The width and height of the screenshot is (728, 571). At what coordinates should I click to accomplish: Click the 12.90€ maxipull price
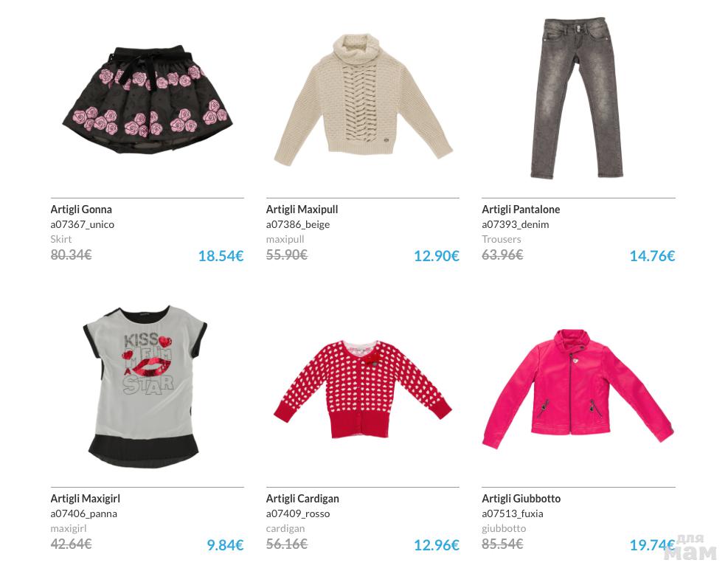click(437, 256)
